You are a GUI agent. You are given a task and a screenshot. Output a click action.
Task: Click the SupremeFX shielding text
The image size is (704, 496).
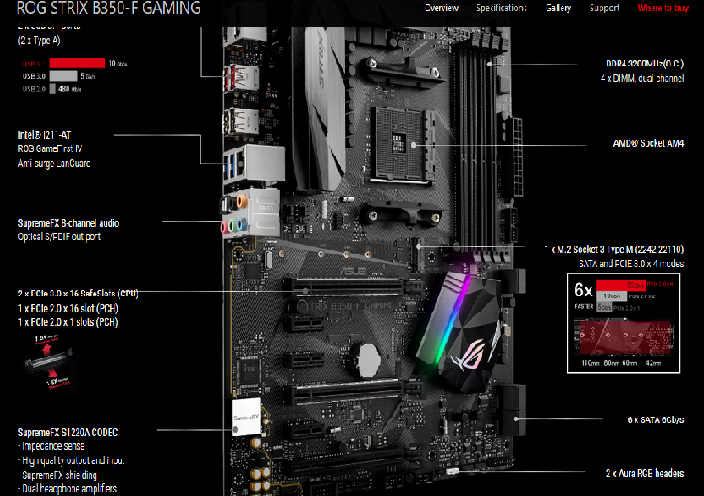pos(59,475)
